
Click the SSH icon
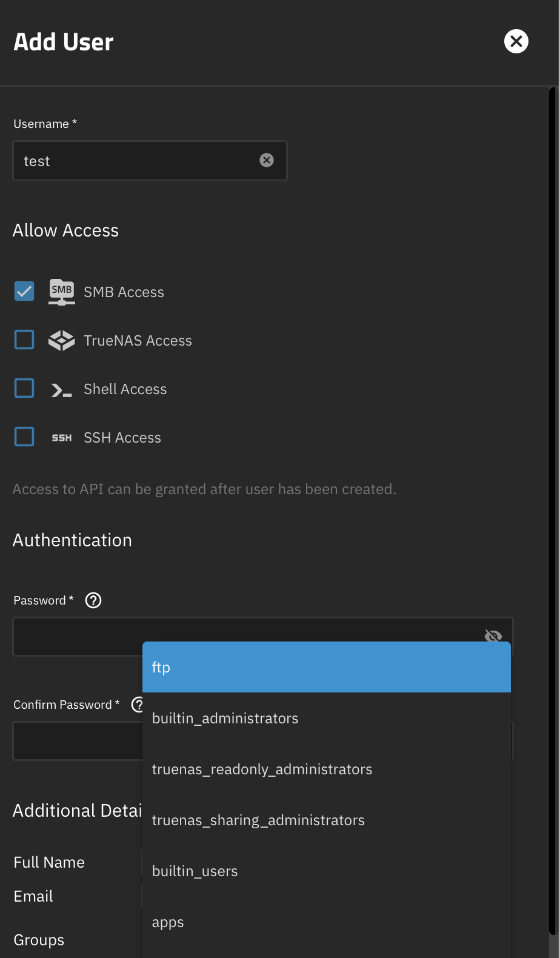tap(61, 438)
